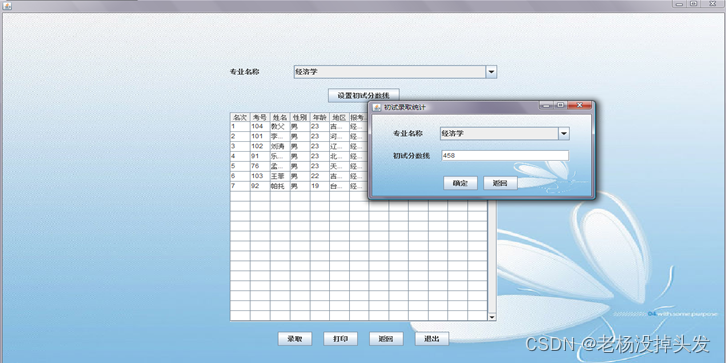Click the 考号 column header
This screenshot has height=363, width=726.
260,117
